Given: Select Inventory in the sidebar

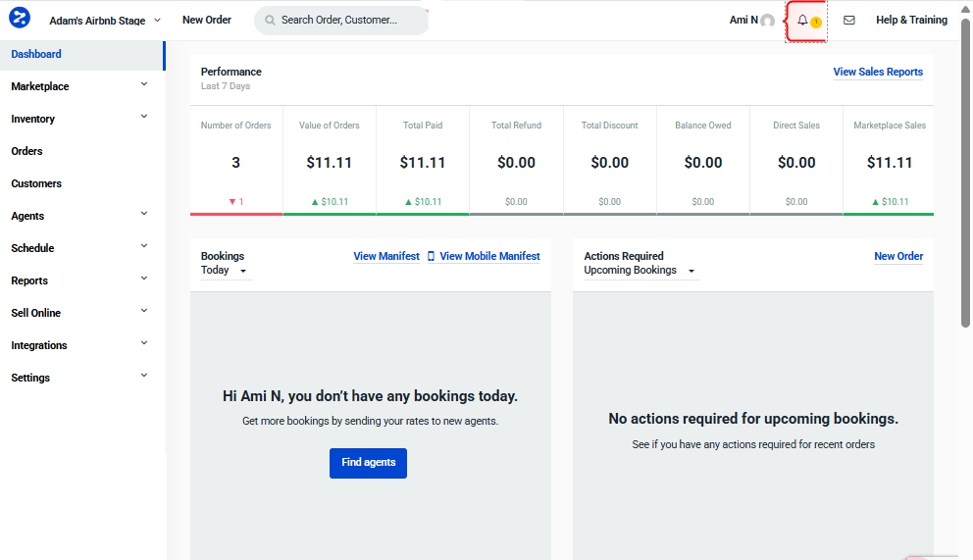Looking at the screenshot, I should click(33, 119).
